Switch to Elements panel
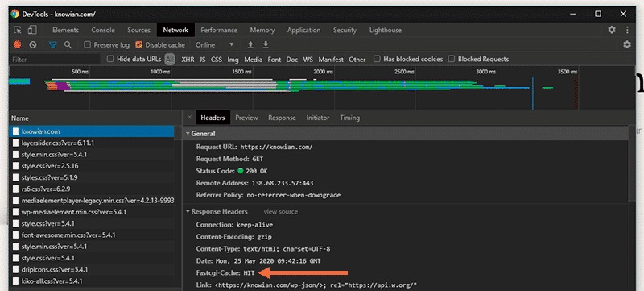 [65, 30]
